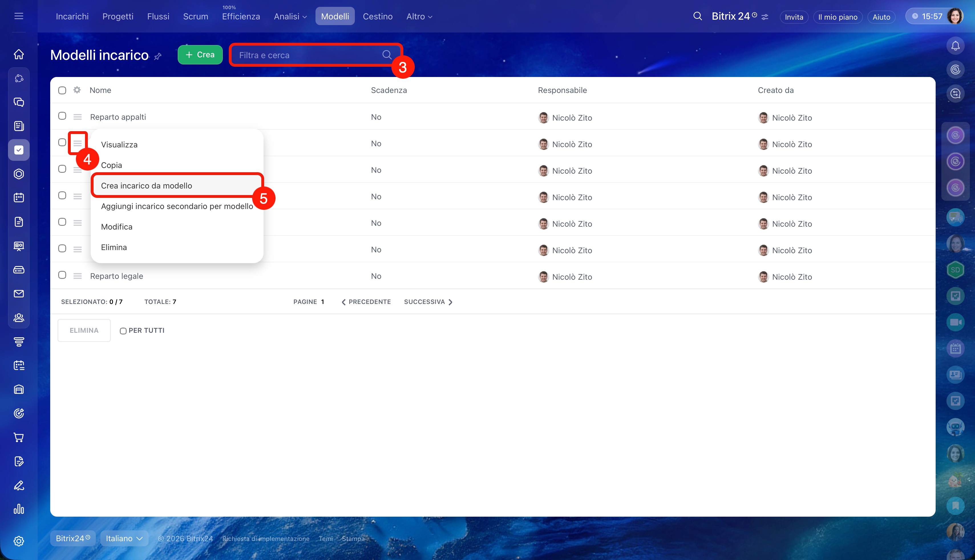Screen dimensions: 975x560
Task: Open the mail envelope icon in sidebar
Action: tap(19, 293)
